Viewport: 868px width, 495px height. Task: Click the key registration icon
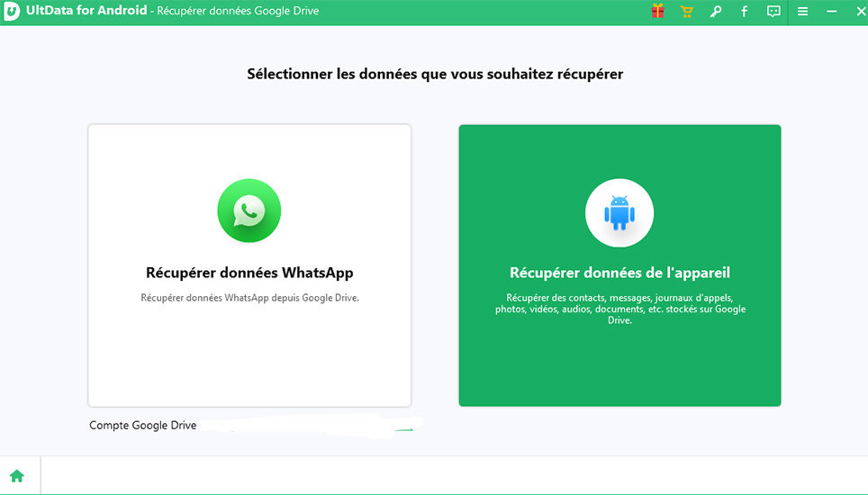pos(716,12)
